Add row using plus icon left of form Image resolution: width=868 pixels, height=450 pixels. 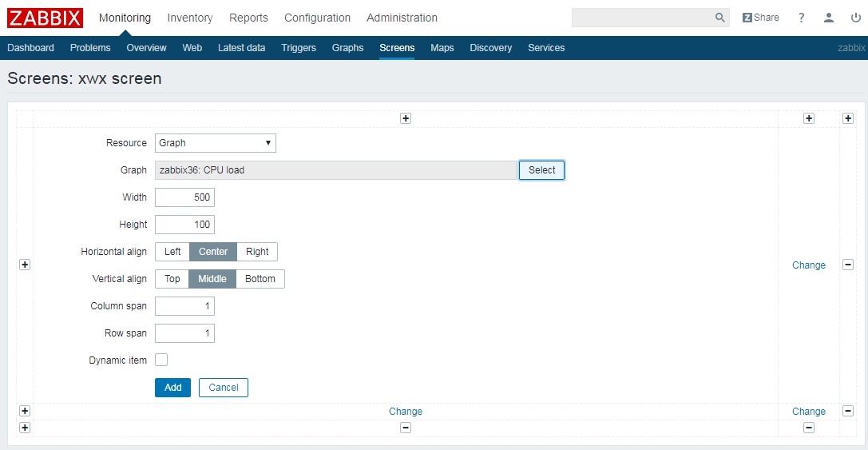(25, 265)
